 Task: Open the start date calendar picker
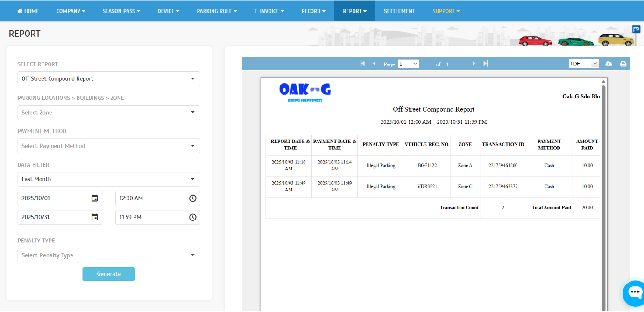click(x=95, y=199)
